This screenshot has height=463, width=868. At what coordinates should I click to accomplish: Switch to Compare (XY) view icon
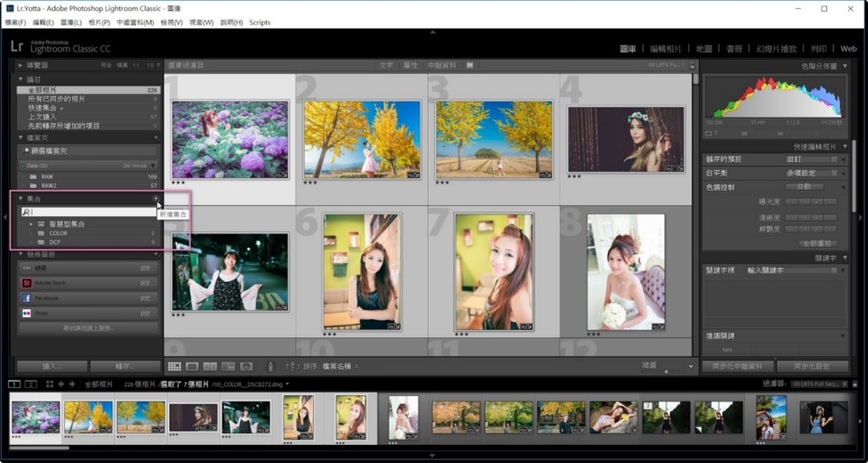click(x=211, y=366)
